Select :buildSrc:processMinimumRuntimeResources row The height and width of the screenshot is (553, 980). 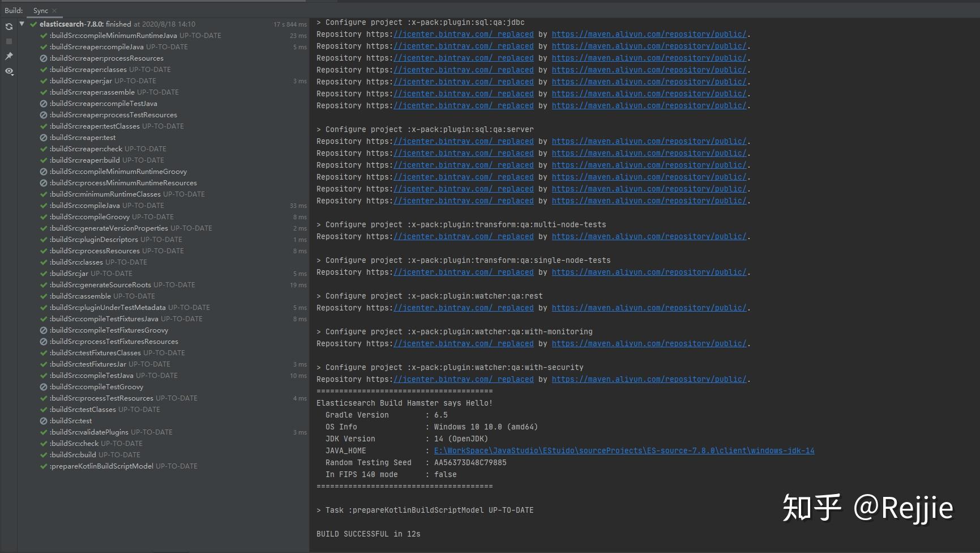(163, 182)
